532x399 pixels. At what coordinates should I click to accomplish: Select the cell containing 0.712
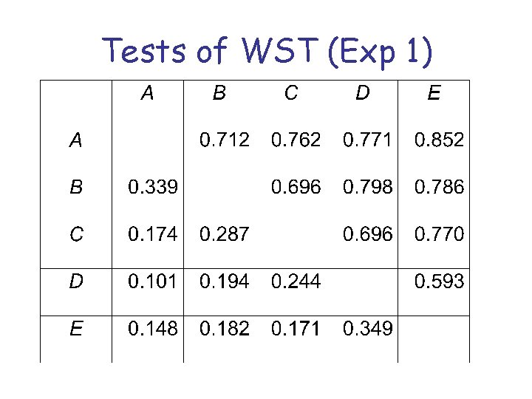click(x=225, y=140)
